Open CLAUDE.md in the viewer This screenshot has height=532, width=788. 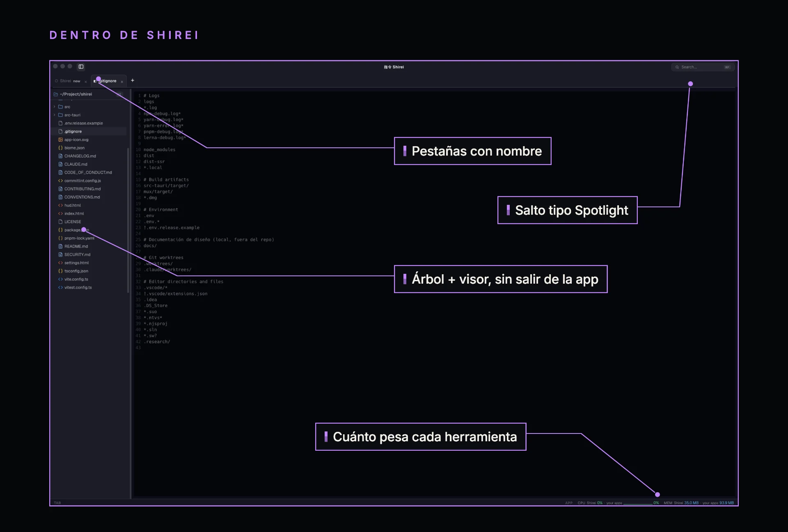tap(76, 164)
